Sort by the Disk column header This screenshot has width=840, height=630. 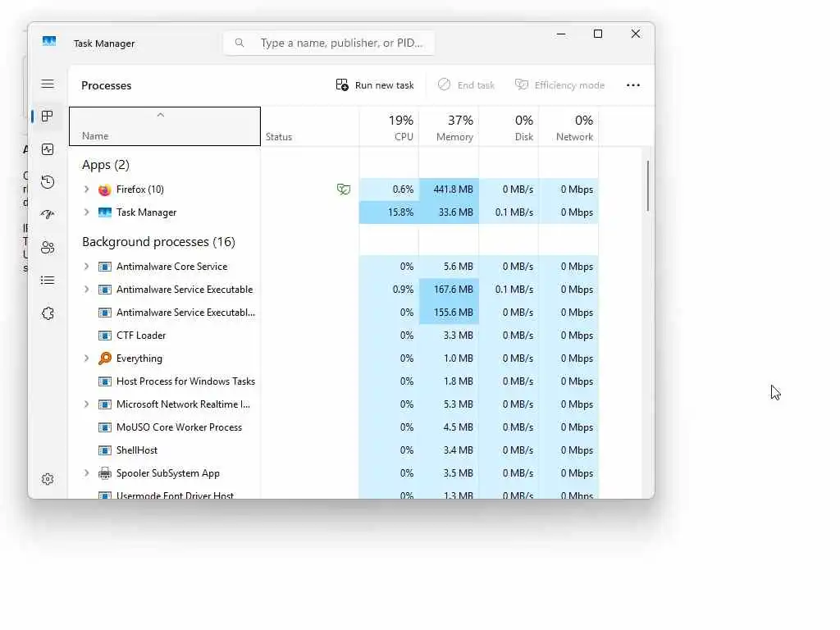[x=509, y=126]
